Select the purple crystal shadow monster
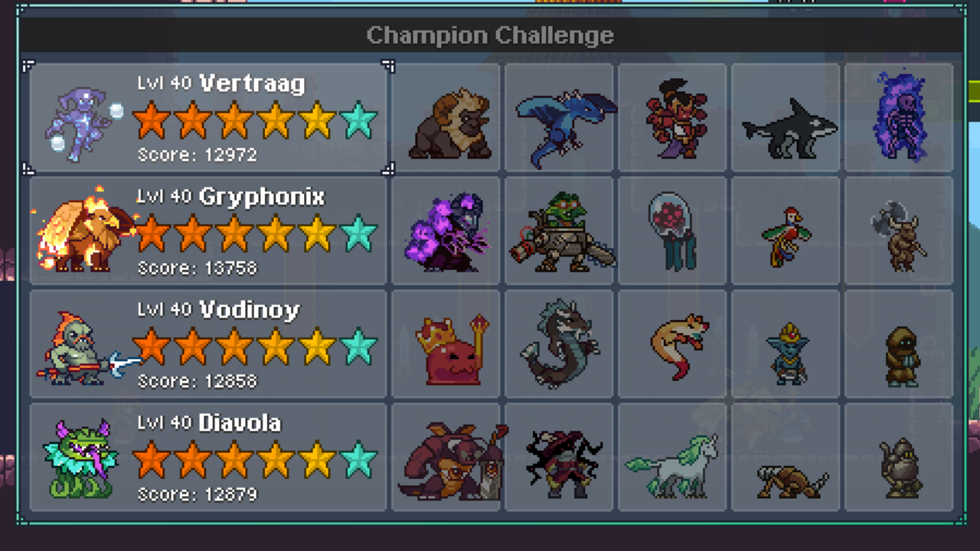Viewport: 980px width, 551px height. [x=446, y=231]
